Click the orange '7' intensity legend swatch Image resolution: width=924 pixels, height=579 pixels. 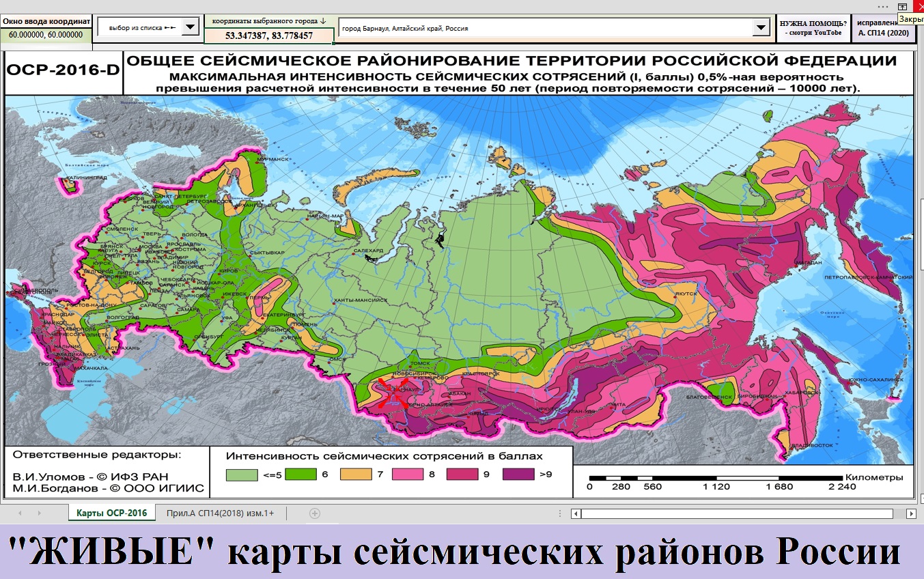pyautogui.click(x=356, y=474)
